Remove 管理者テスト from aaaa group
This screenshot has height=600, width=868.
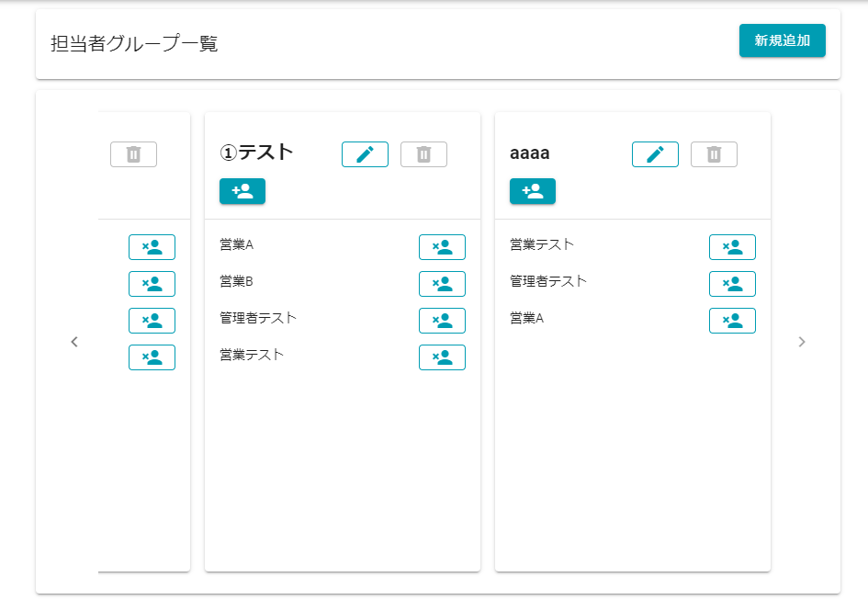pos(732,284)
